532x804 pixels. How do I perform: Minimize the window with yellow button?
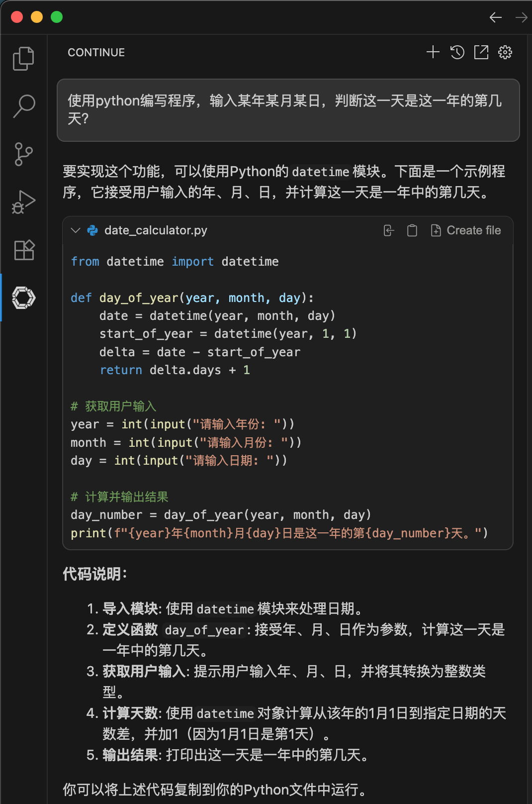pos(37,17)
